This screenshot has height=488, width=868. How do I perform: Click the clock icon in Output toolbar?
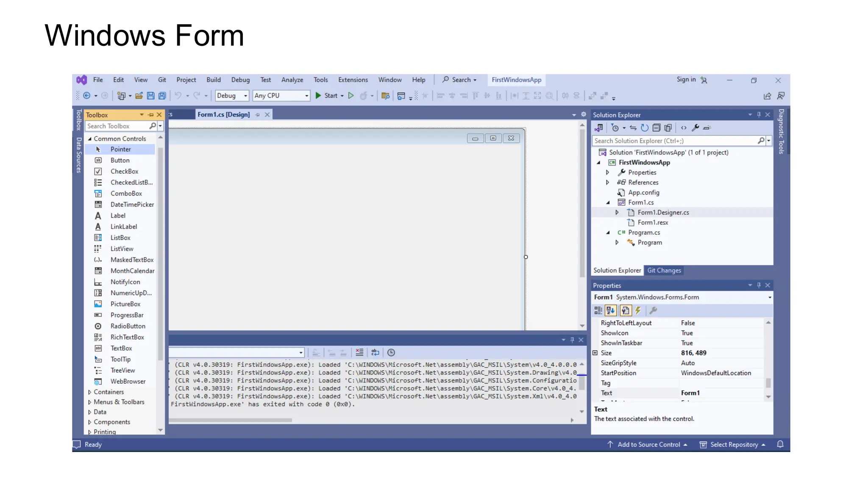(391, 352)
